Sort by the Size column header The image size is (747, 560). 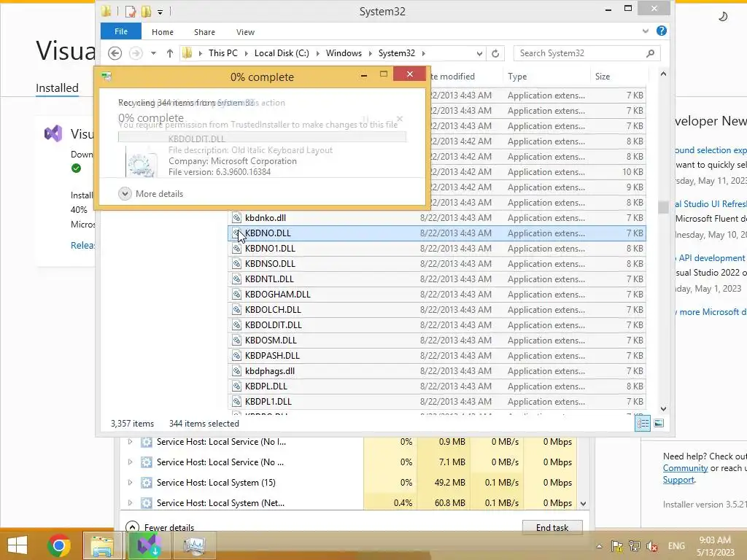coord(619,76)
